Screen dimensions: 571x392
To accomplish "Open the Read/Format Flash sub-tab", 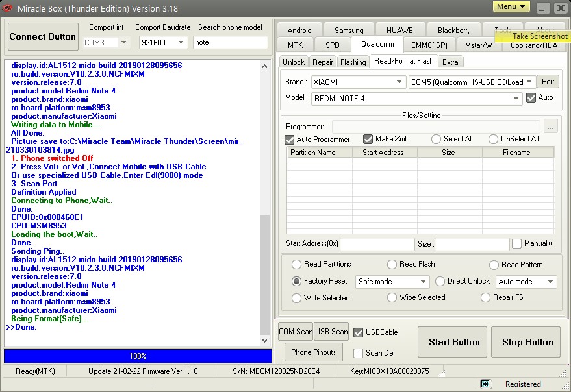I will (404, 61).
